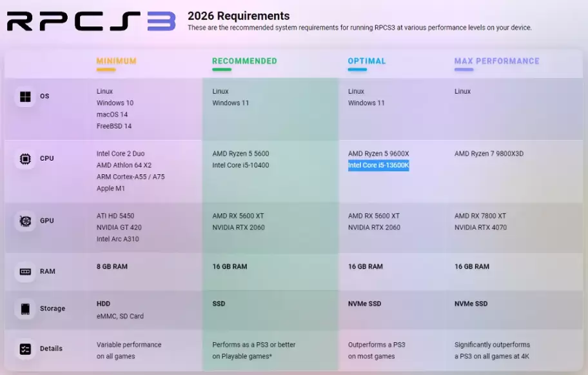This screenshot has height=375, width=588.
Task: Select the MINIMUM column header
Action: (116, 61)
